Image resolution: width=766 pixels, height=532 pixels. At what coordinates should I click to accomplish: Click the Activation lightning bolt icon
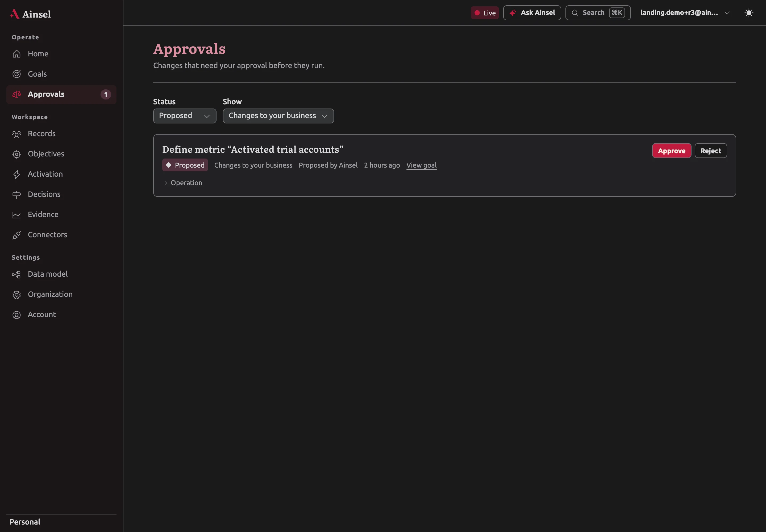tap(17, 174)
